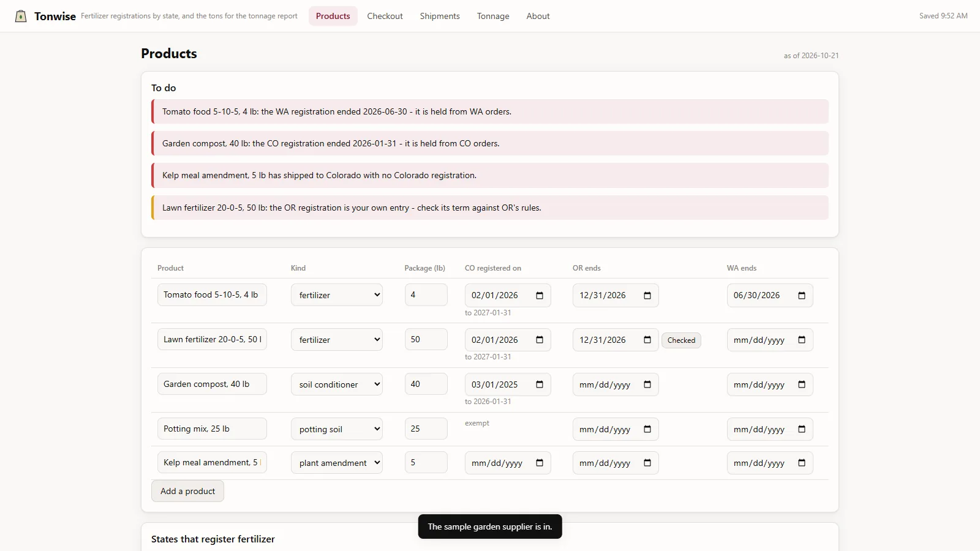Click the Tonwise bag logo icon
The image size is (980, 551).
[x=21, y=16]
